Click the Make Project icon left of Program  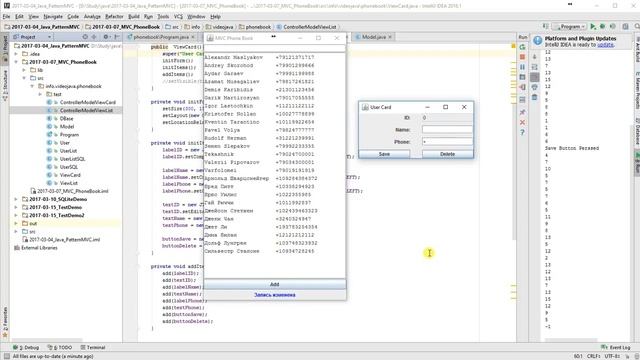click(x=545, y=27)
